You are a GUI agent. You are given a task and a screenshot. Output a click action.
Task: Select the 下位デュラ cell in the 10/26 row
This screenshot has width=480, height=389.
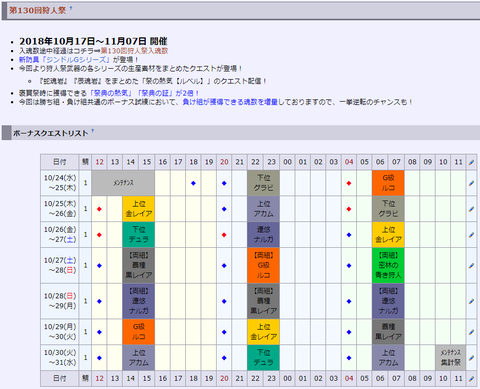(139, 235)
